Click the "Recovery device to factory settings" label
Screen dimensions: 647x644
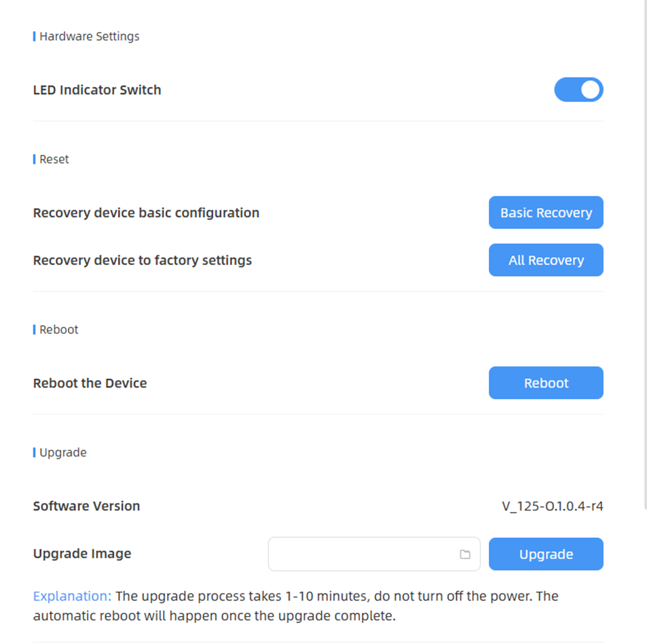tap(142, 261)
